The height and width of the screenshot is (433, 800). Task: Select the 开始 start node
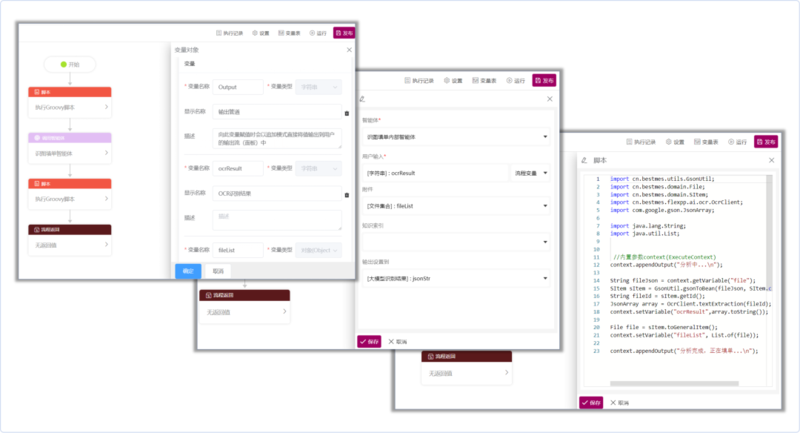click(68, 64)
